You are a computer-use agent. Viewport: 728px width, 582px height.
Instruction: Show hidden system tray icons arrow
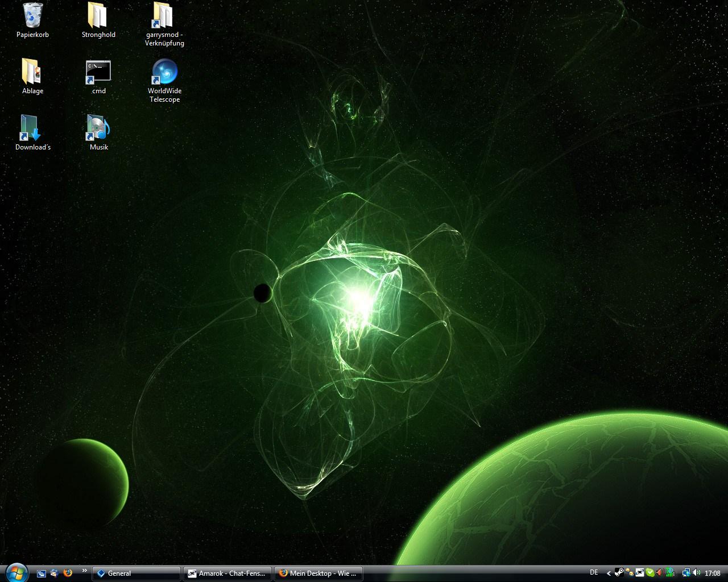pos(609,573)
